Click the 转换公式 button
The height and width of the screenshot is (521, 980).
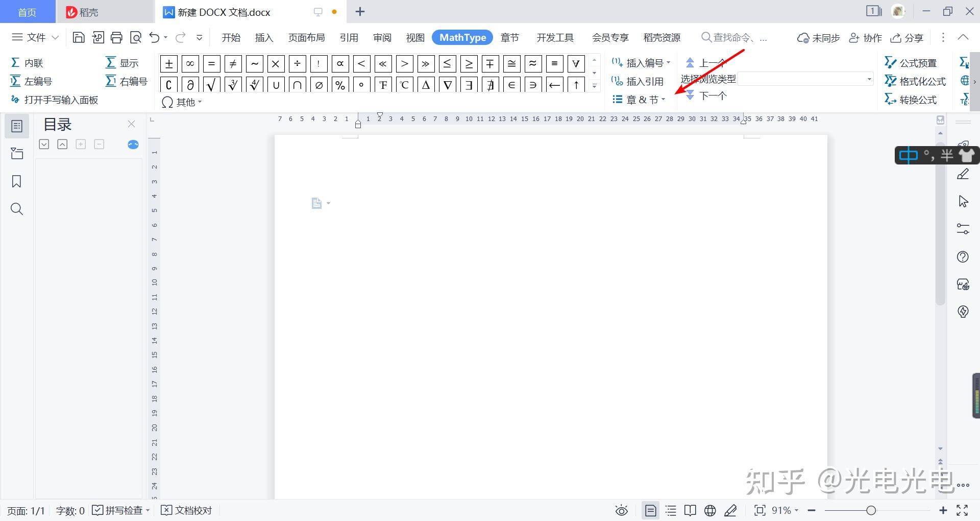click(x=912, y=100)
